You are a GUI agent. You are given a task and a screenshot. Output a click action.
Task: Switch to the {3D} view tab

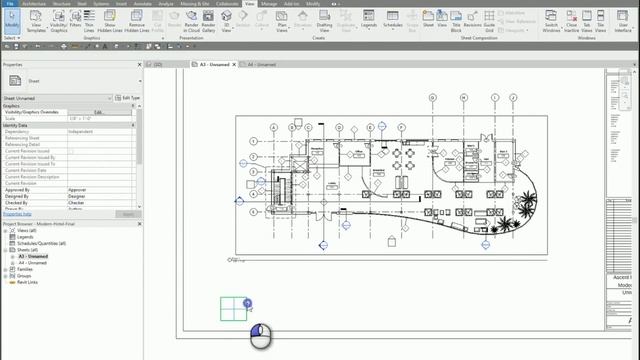pyautogui.click(x=158, y=64)
